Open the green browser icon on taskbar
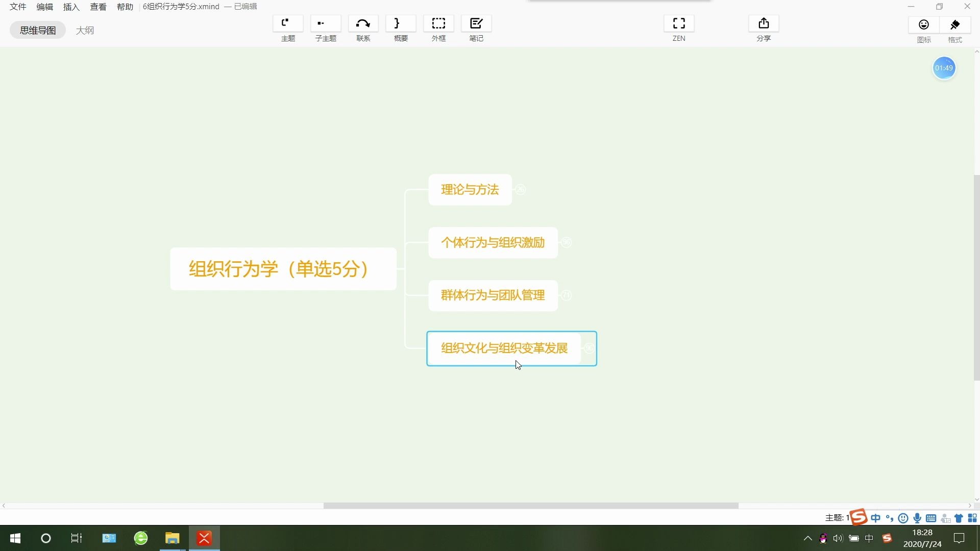980x551 pixels. coord(141,538)
